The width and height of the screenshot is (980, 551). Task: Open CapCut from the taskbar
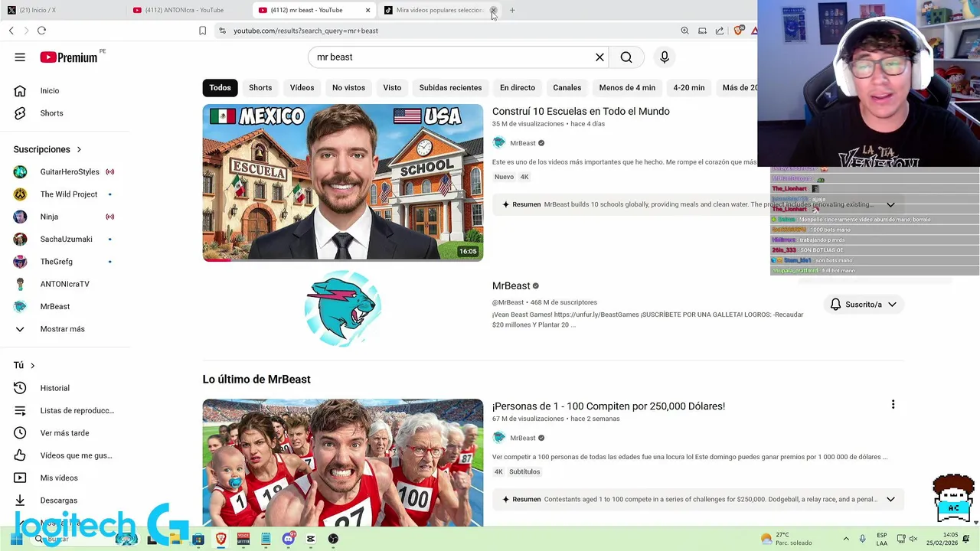[x=310, y=539]
